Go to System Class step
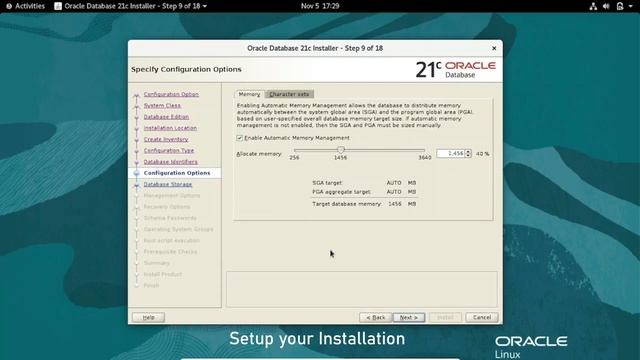Screen dimensions: 640x360 pos(162,106)
